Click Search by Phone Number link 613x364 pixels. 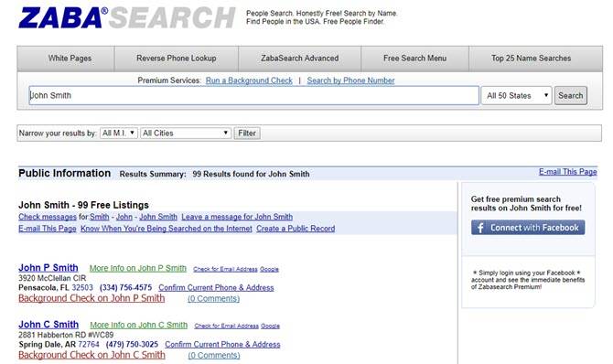click(x=350, y=80)
